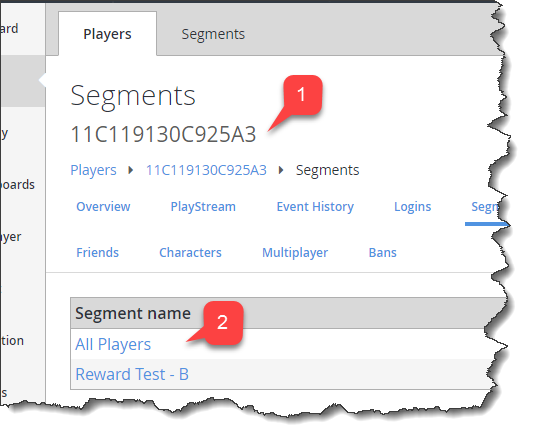Switch to the Logins tab
533x441 pixels.
(412, 206)
